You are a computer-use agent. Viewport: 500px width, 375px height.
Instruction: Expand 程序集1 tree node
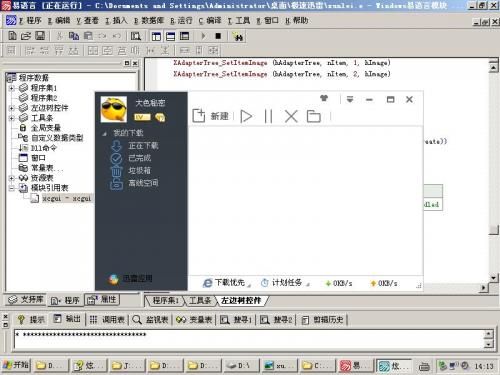click(x=12, y=88)
